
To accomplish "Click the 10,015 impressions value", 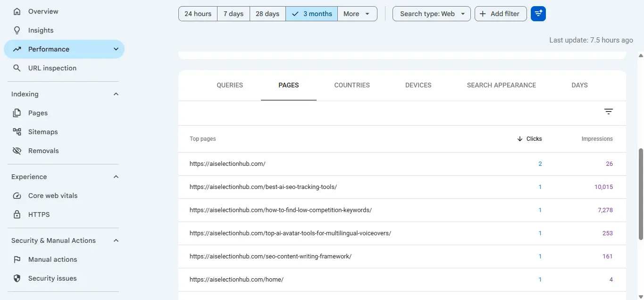I will coord(603,187).
